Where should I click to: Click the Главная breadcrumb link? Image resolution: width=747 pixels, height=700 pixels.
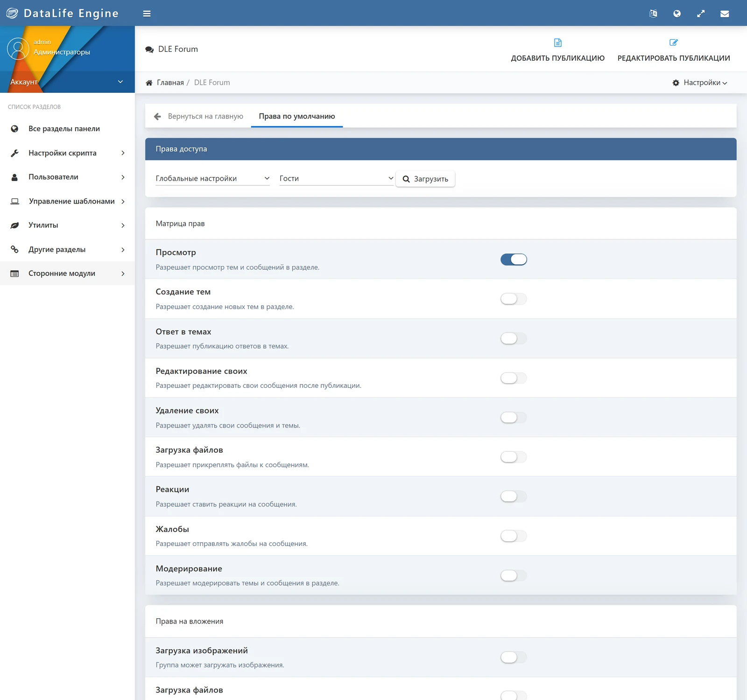pos(170,83)
